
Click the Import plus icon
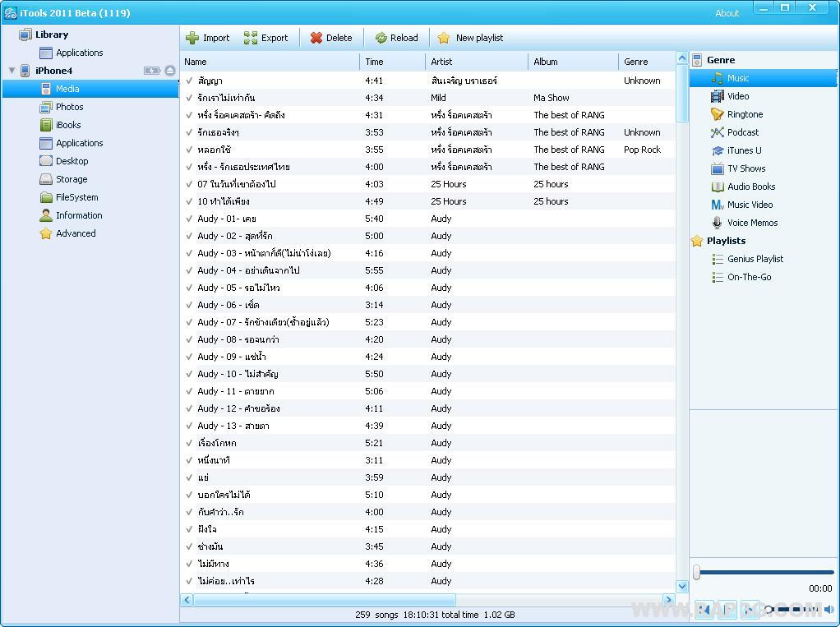(192, 38)
